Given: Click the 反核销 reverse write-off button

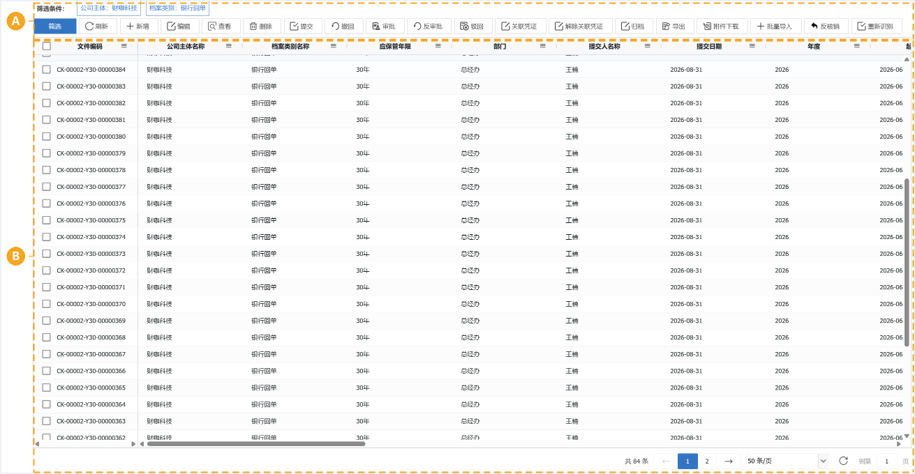Looking at the screenshot, I should 825,26.
